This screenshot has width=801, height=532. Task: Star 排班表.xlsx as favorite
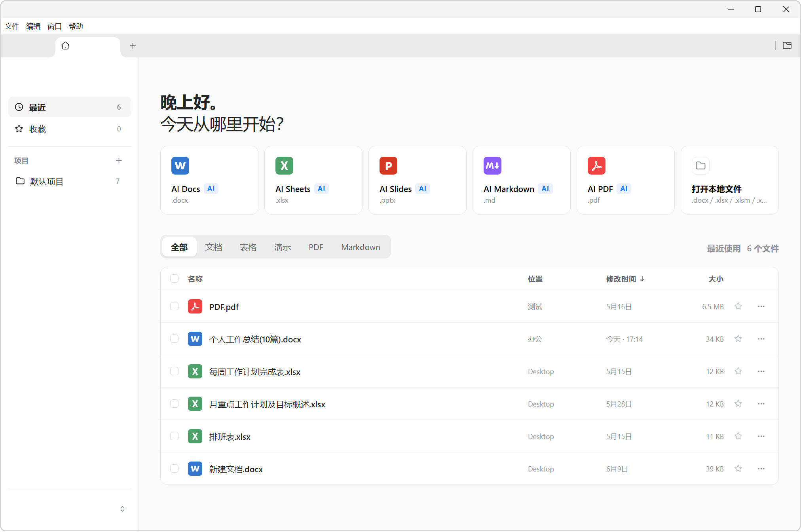click(738, 436)
